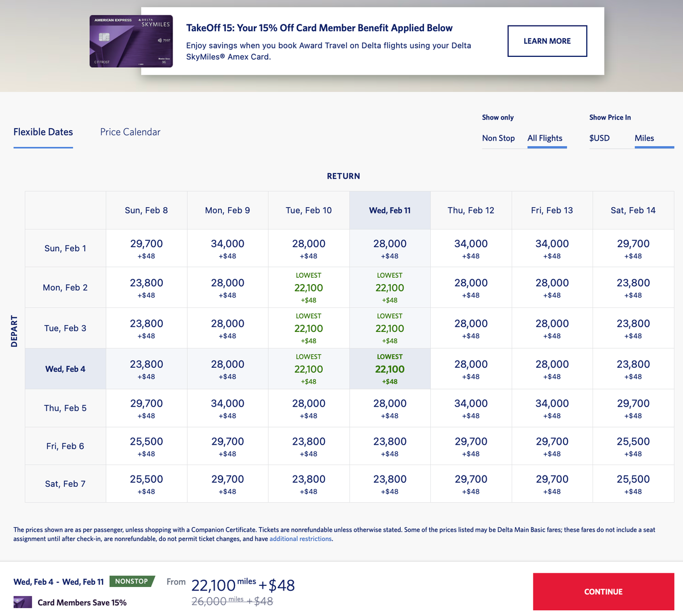Click the small card icon beside Card Members Save 15%
683x616 pixels.
point(23,602)
